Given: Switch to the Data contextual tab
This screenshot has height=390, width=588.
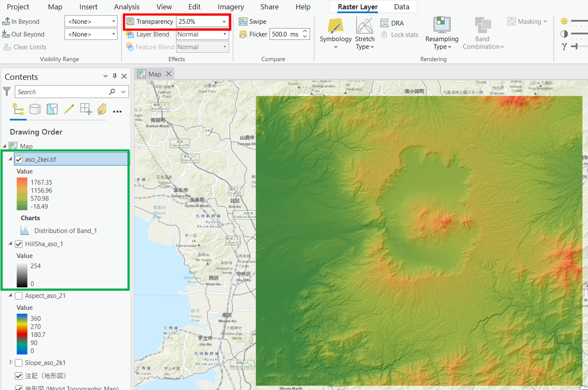Looking at the screenshot, I should pyautogui.click(x=401, y=7).
